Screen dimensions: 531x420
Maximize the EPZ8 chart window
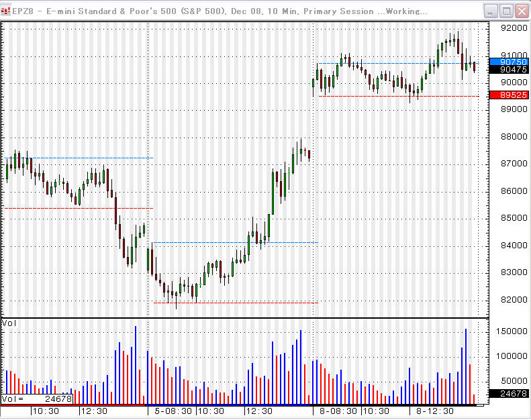pos(506,11)
